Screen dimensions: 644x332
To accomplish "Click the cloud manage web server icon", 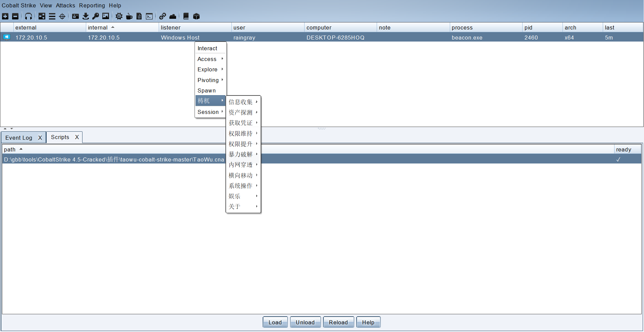I will [173, 16].
